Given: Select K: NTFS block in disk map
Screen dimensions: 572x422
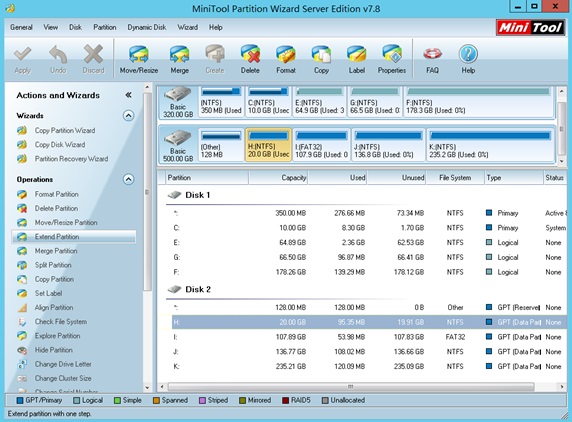Looking at the screenshot, I should pos(490,144).
